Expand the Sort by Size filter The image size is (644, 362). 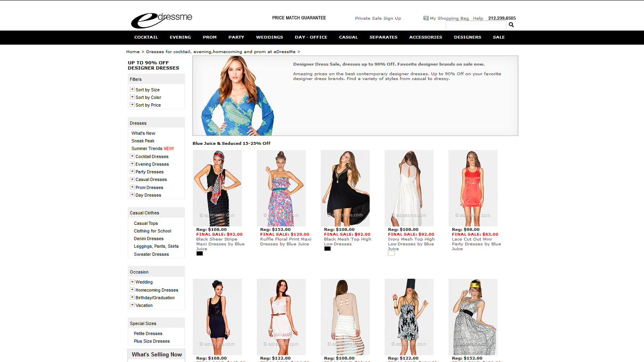pos(132,89)
